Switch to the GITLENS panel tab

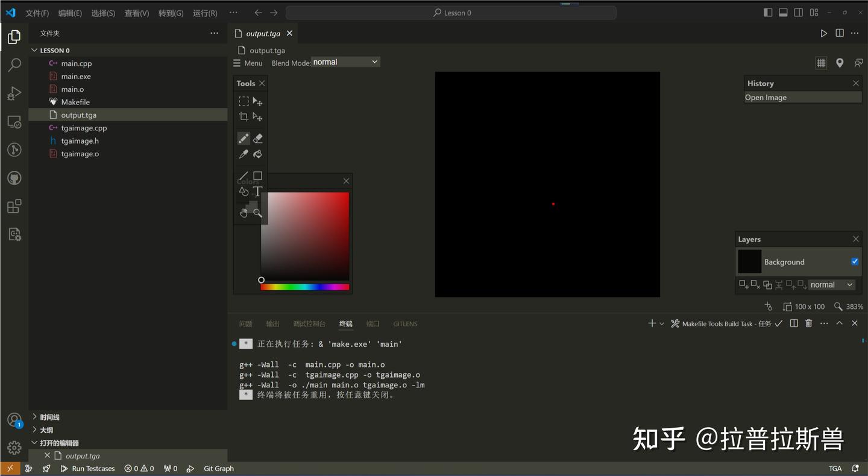coord(405,323)
